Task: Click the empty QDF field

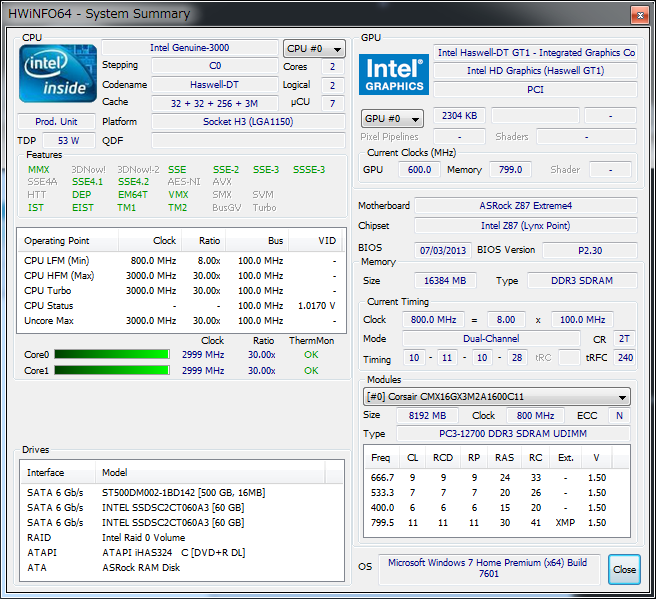Action: (x=248, y=141)
